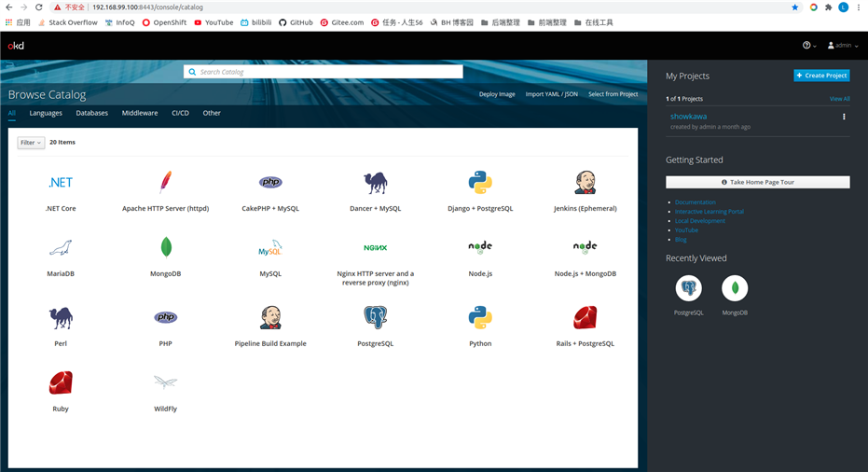The height and width of the screenshot is (472, 868).
Task: Open the Dancer + MySQL camel icon
Action: pyautogui.click(x=376, y=183)
